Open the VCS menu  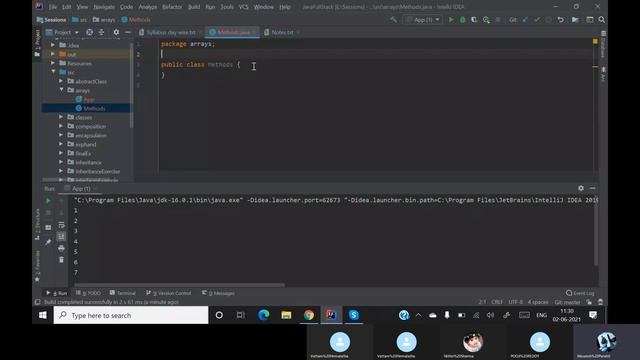(x=243, y=7)
